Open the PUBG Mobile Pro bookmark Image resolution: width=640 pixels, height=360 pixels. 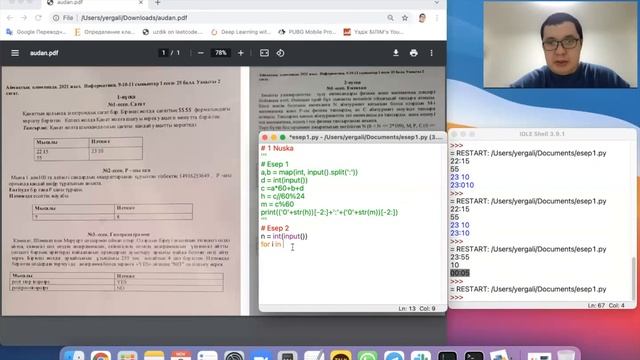pyautogui.click(x=307, y=32)
